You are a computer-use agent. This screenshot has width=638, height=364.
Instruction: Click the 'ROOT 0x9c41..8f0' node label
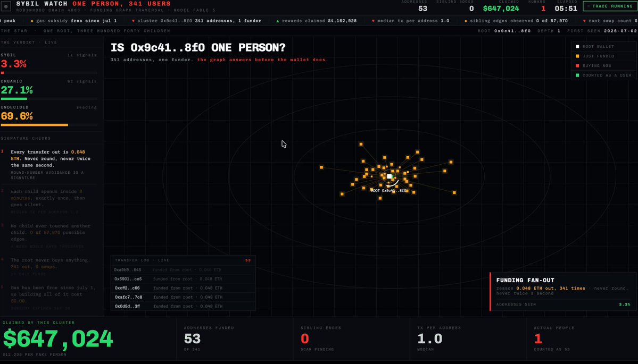388,191
